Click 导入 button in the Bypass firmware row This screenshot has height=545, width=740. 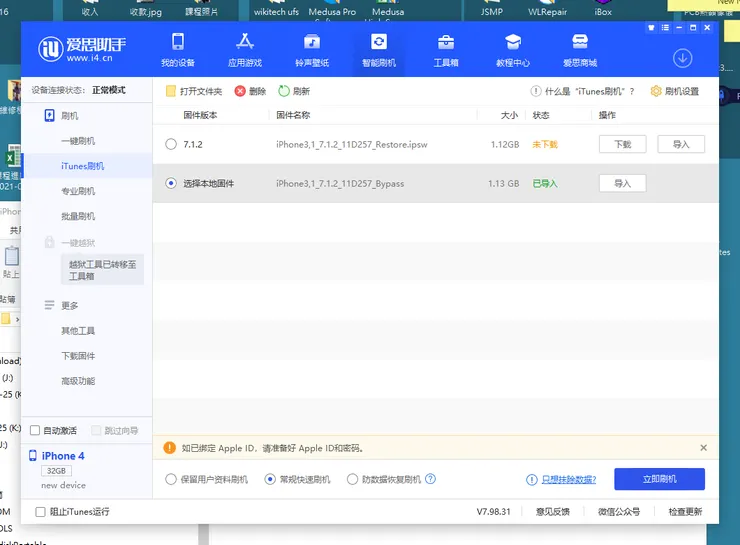[622, 183]
